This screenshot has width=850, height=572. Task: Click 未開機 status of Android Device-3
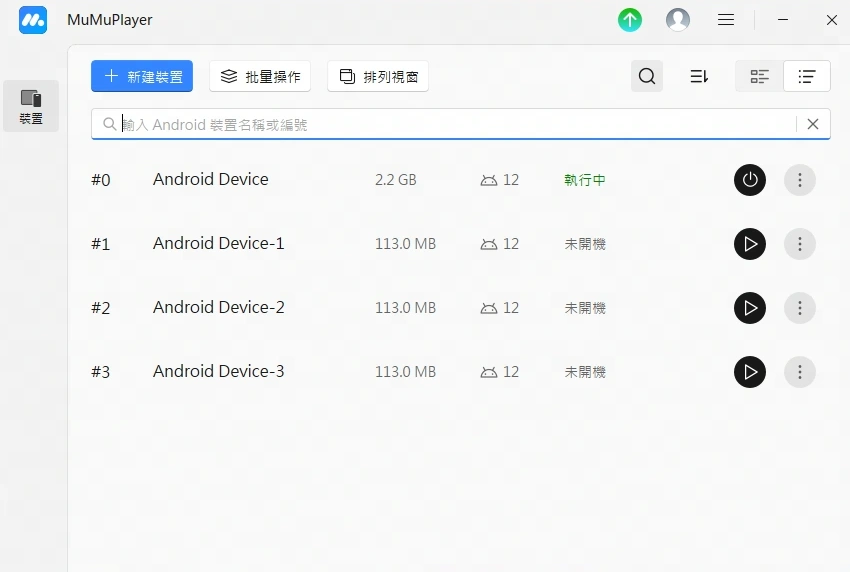(585, 371)
